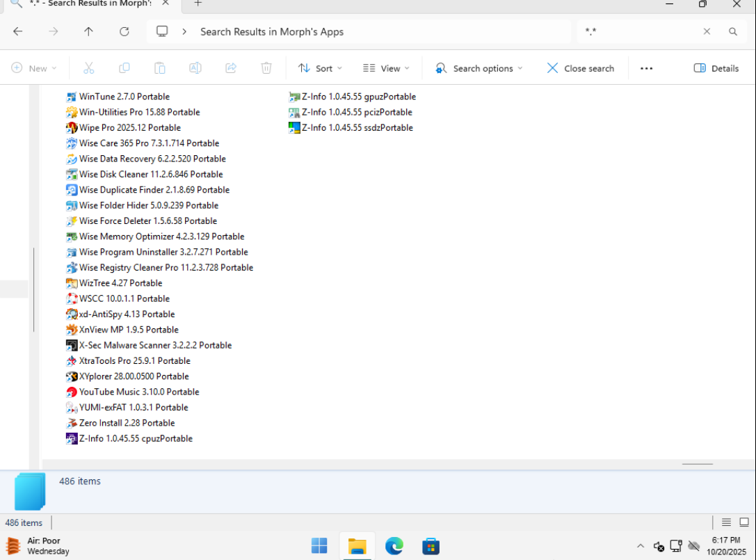This screenshot has width=756, height=560.
Task: Select Wise Registry Cleaner Pro 11.2.3.728
Action: tap(166, 268)
